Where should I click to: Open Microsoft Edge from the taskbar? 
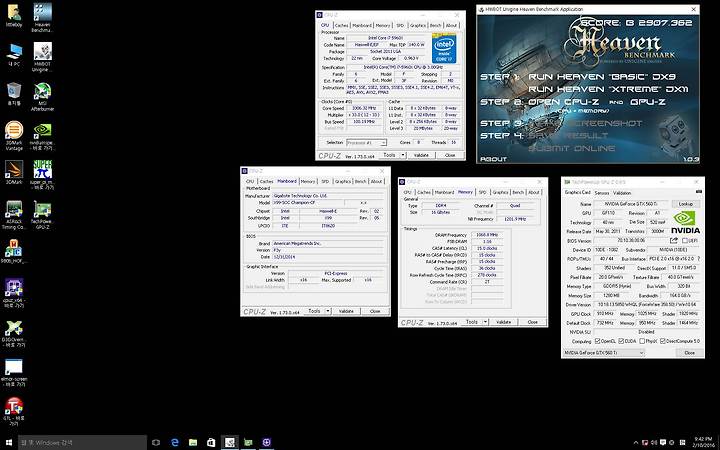click(x=174, y=443)
